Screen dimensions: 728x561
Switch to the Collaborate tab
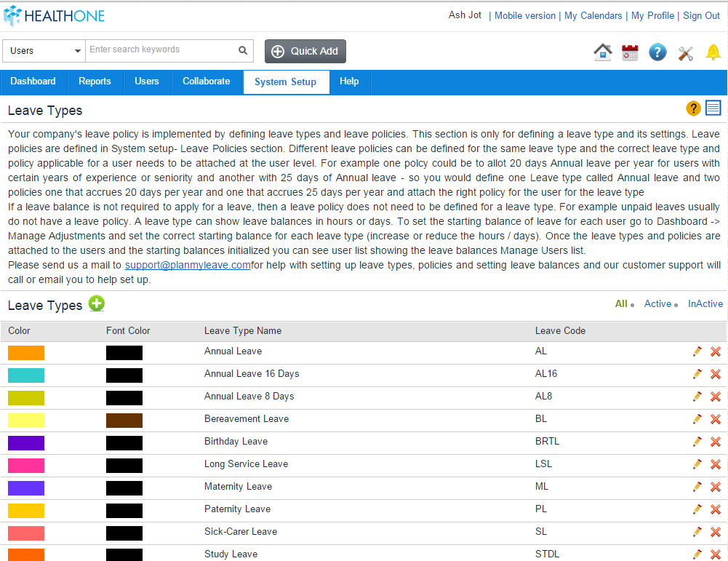(x=206, y=81)
